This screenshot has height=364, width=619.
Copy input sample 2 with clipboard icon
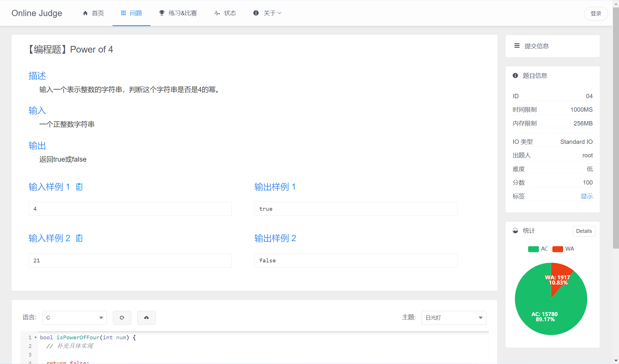79,238
